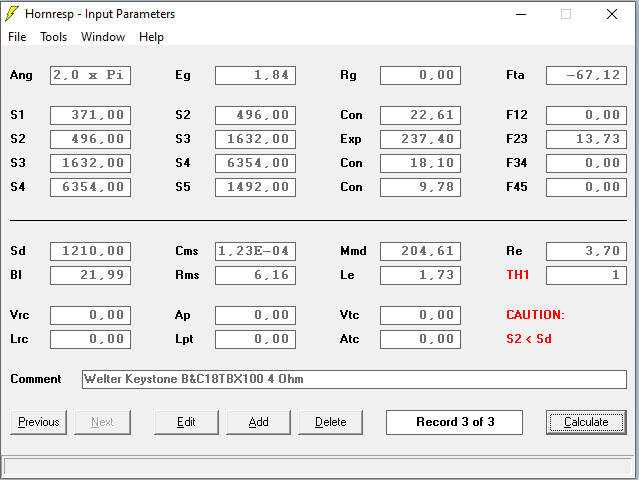Select the Vrc input field
Viewport: 639px width, 482px height.
(90, 315)
